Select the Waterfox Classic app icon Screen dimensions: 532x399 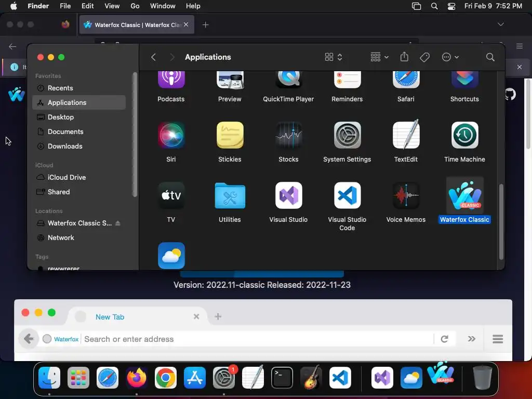tap(464, 195)
